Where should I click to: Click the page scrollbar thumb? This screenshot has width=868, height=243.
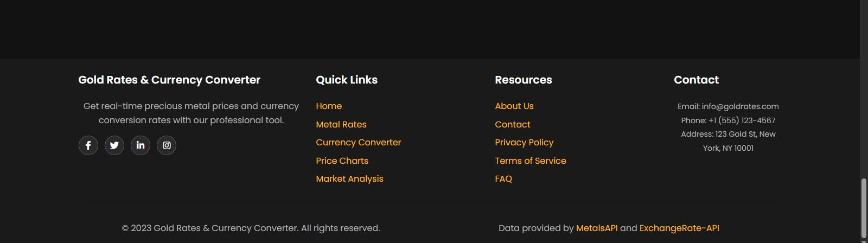coord(864,207)
